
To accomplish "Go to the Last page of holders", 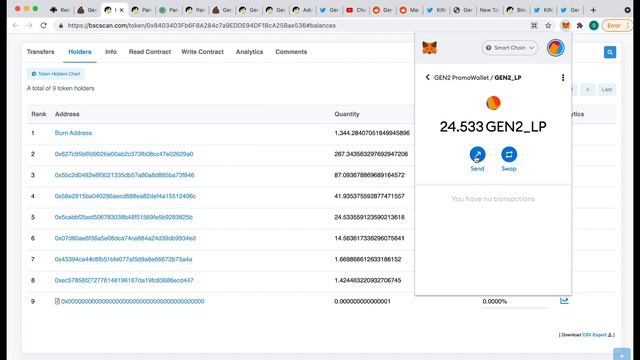I will click(x=607, y=89).
